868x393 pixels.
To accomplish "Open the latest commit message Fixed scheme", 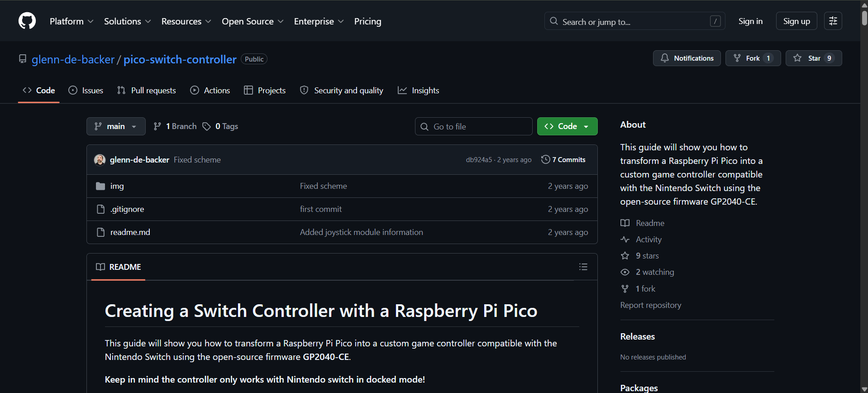I will tap(197, 160).
